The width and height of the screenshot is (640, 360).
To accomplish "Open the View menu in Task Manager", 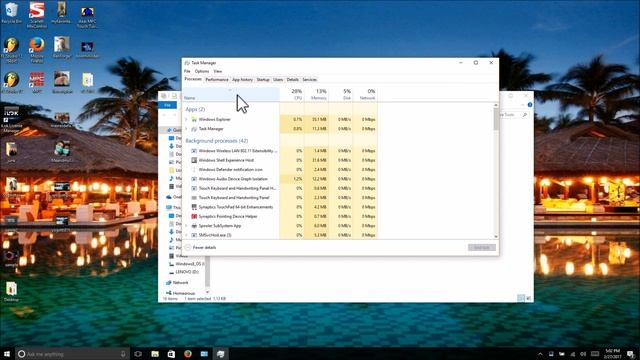I will click(218, 71).
